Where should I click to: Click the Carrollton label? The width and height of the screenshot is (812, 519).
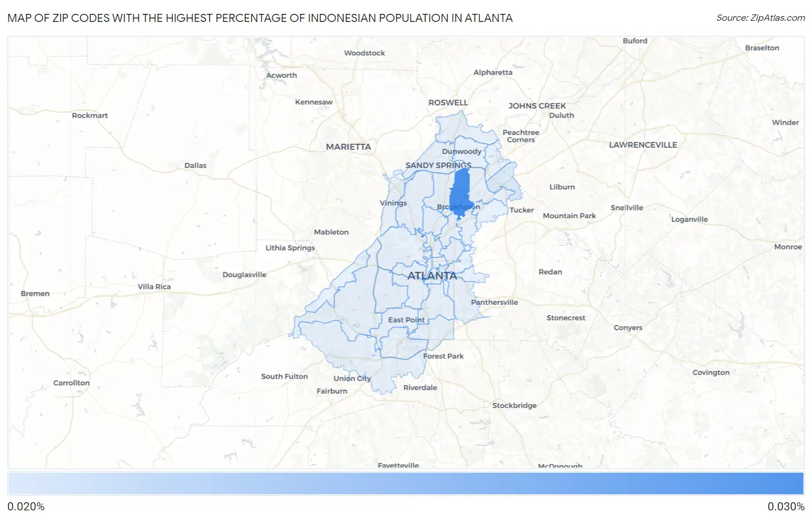[x=71, y=383]
